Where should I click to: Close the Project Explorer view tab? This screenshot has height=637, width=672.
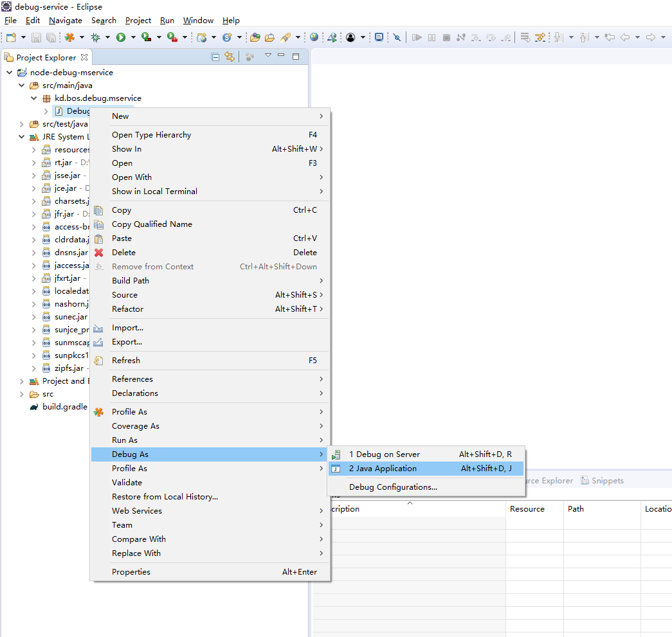point(84,57)
